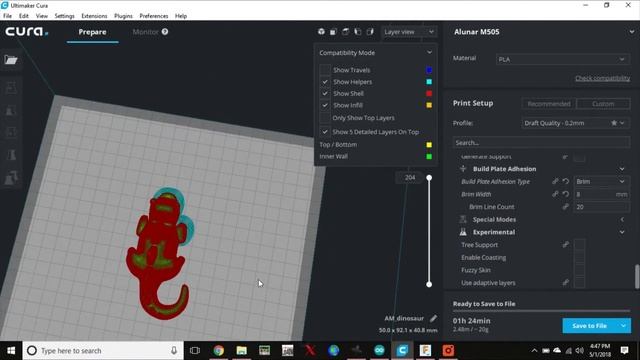Open Arduino from the taskbar
Image resolution: width=640 pixels, height=360 pixels.
[379, 350]
